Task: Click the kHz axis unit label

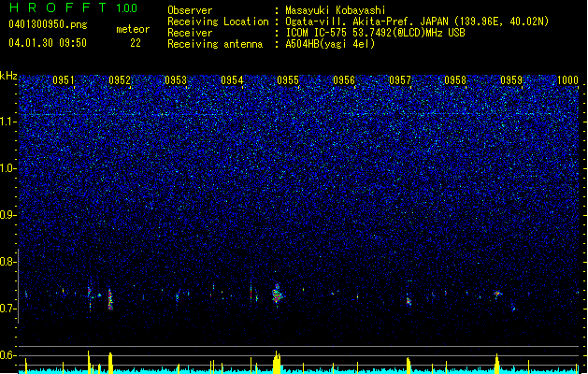Action: (x=8, y=76)
